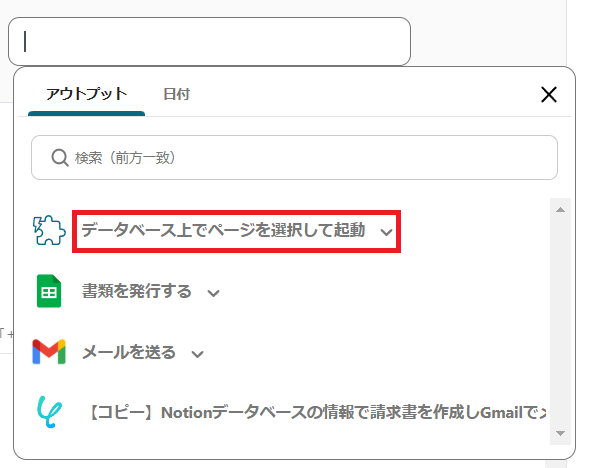Select データベース上でページを選択して起動 label
Screen dimensions: 597x468
(223, 230)
